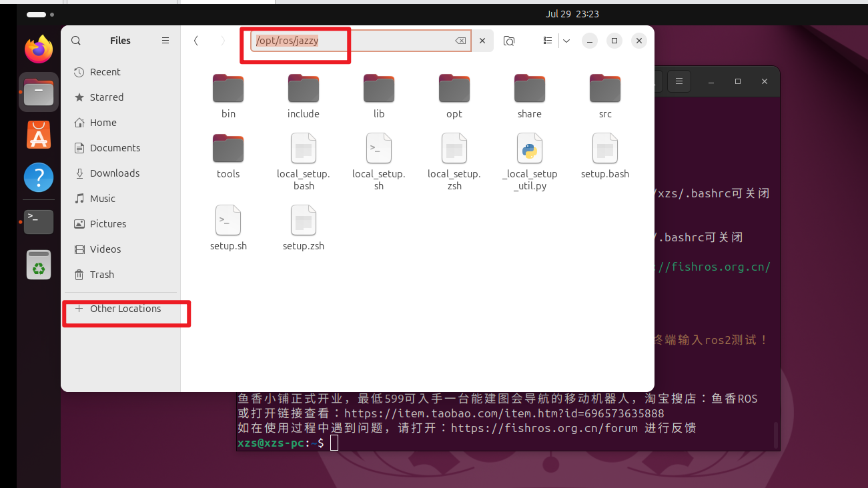Image resolution: width=868 pixels, height=488 pixels.
Task: Go to Home in the sidebar
Action: pyautogui.click(x=120, y=123)
